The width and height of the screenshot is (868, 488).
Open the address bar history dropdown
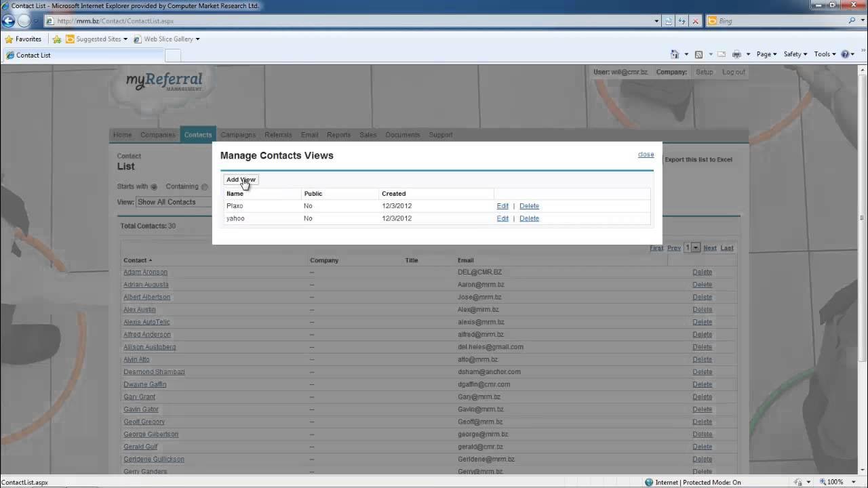656,21
